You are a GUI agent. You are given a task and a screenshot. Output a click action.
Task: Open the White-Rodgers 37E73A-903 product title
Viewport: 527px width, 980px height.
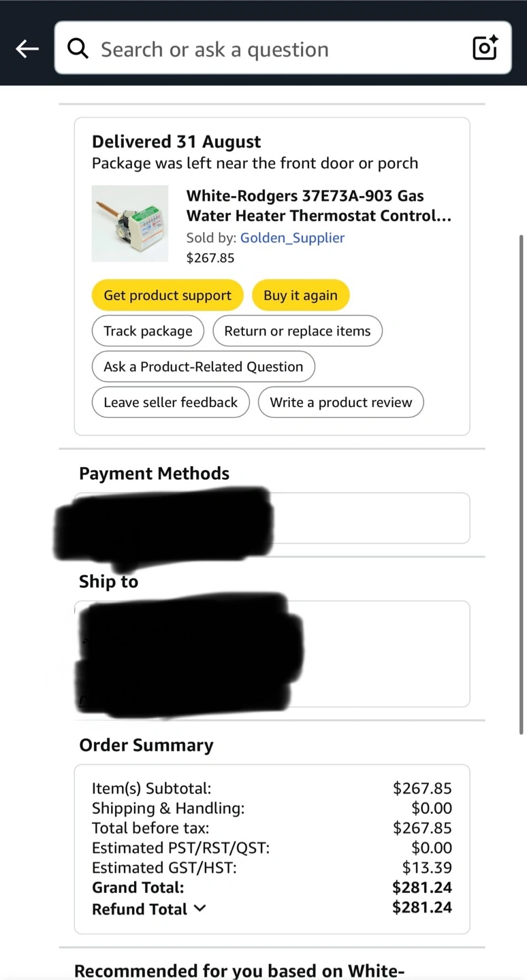(x=319, y=206)
